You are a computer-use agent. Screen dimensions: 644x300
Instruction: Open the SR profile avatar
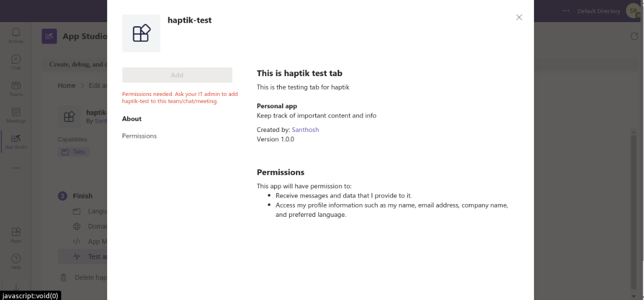[634, 10]
